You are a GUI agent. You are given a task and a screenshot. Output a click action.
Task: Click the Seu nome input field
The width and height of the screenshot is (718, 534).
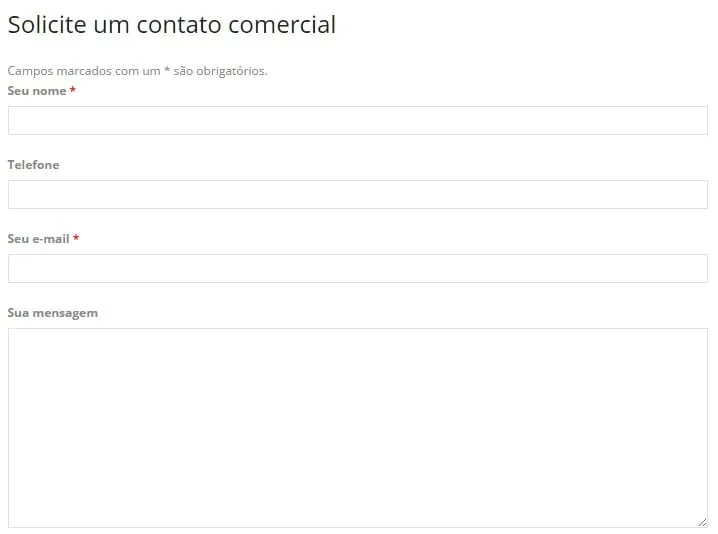[x=357, y=120]
